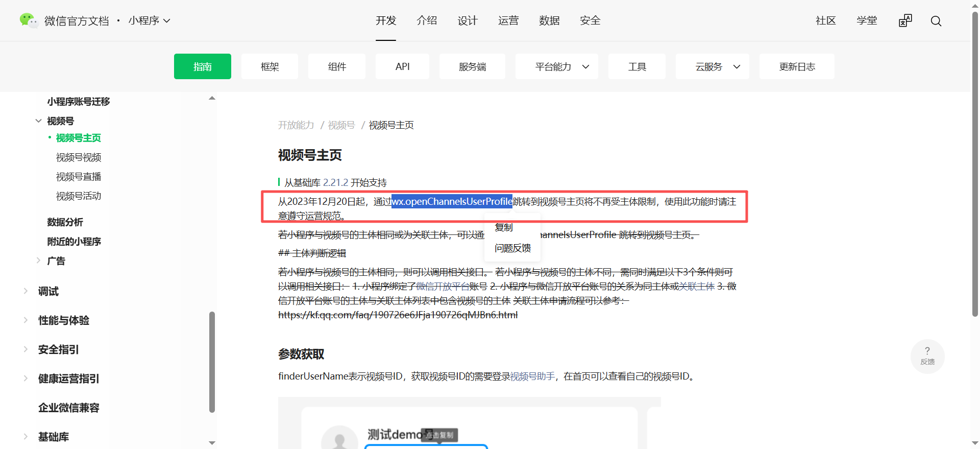Click the 参数获取 section heading

pyautogui.click(x=301, y=354)
